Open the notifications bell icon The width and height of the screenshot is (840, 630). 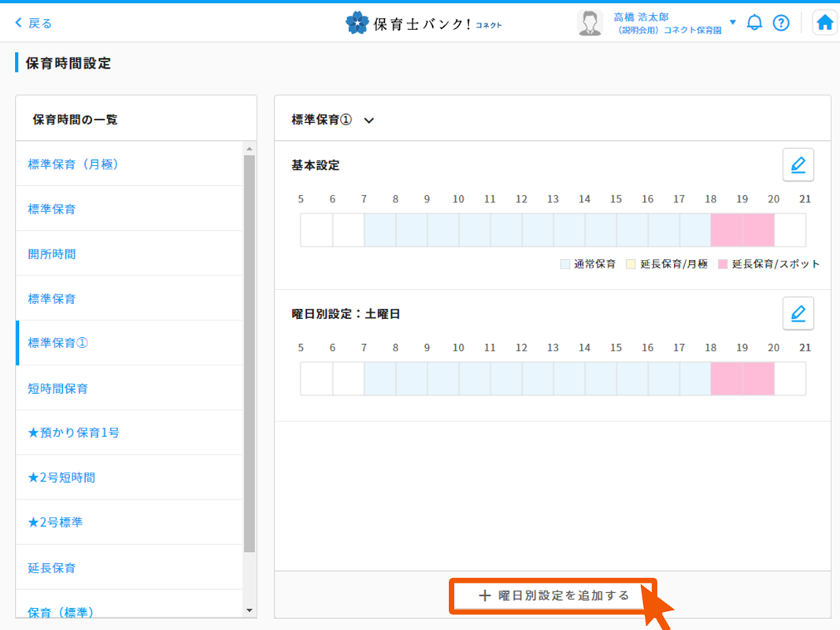click(754, 23)
